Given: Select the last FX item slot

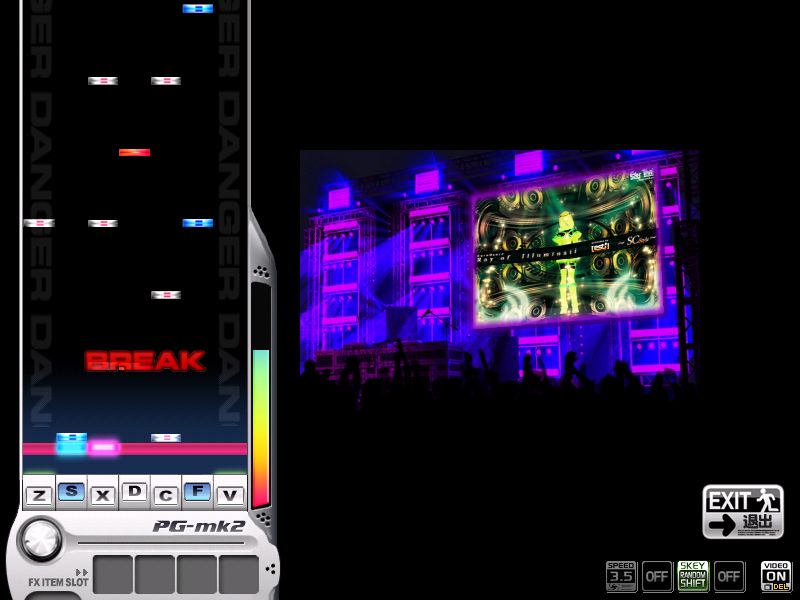Looking at the screenshot, I should [x=239, y=574].
